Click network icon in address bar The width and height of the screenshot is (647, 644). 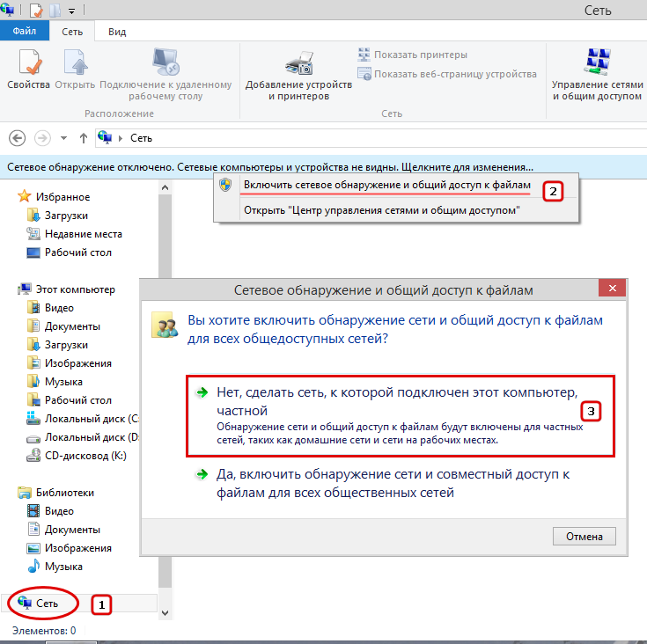coord(106,137)
